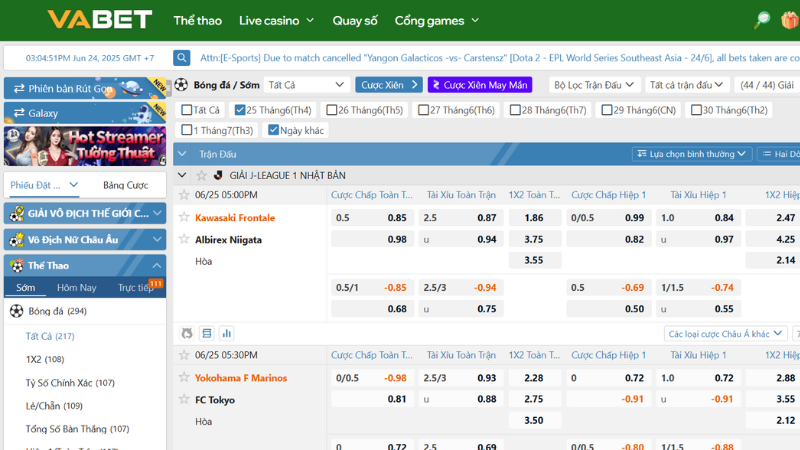Open Lựa chọn bình thường dropdown
The height and width of the screenshot is (450, 800).
click(x=692, y=154)
